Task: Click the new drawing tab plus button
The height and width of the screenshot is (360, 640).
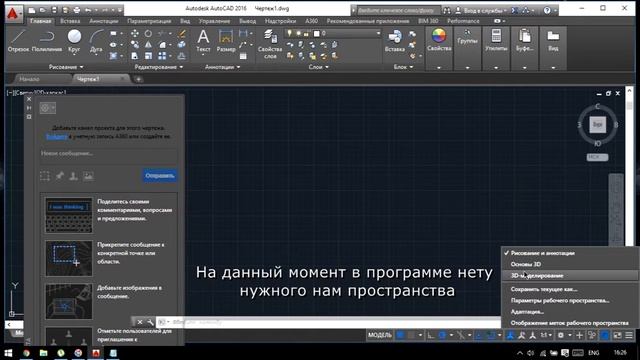Action: 138,79
